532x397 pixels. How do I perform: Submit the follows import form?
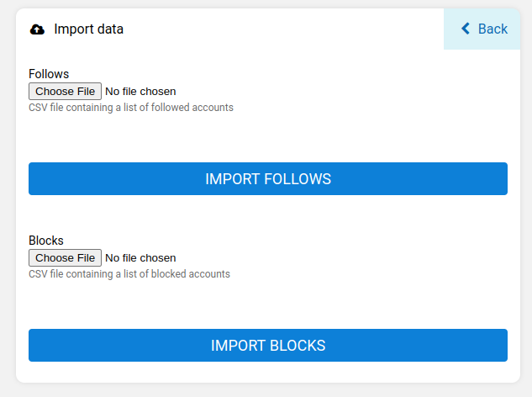(268, 179)
